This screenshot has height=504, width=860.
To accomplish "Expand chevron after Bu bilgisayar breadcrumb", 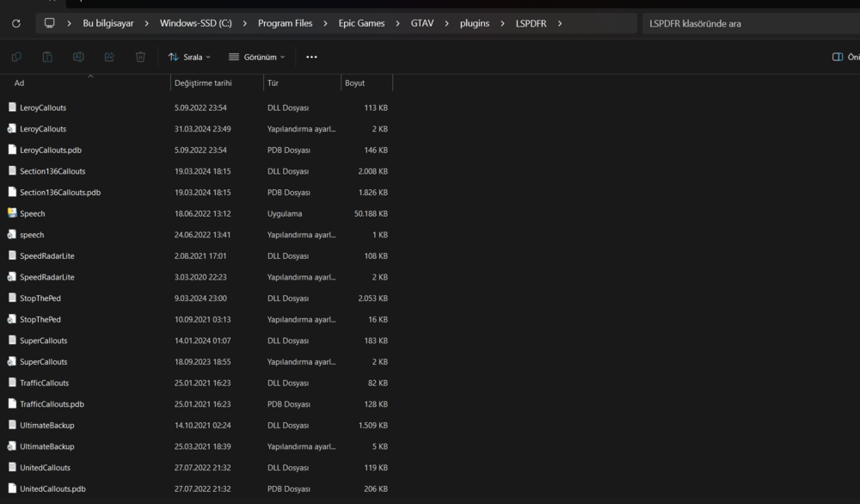I will 146,23.
